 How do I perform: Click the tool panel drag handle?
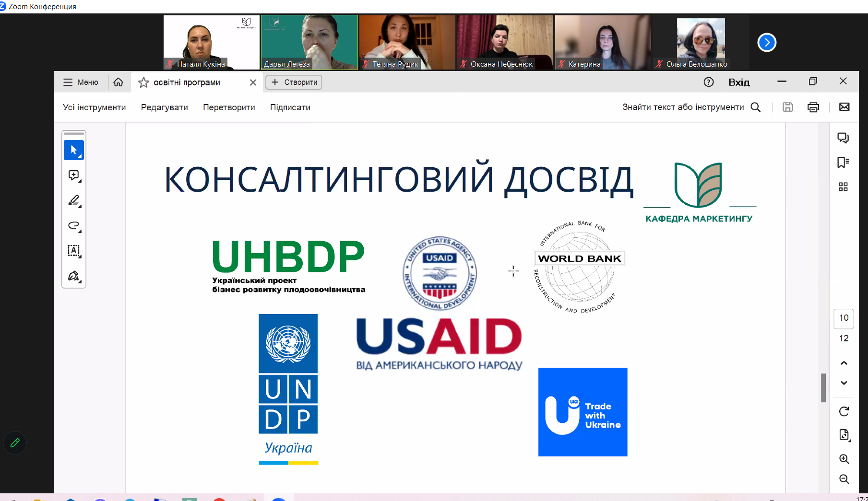74,134
